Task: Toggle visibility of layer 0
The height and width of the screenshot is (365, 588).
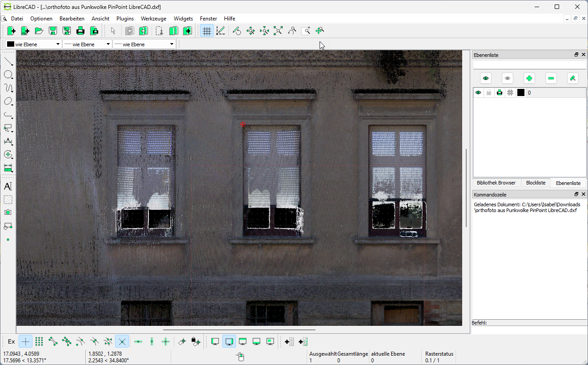Action: (478, 93)
